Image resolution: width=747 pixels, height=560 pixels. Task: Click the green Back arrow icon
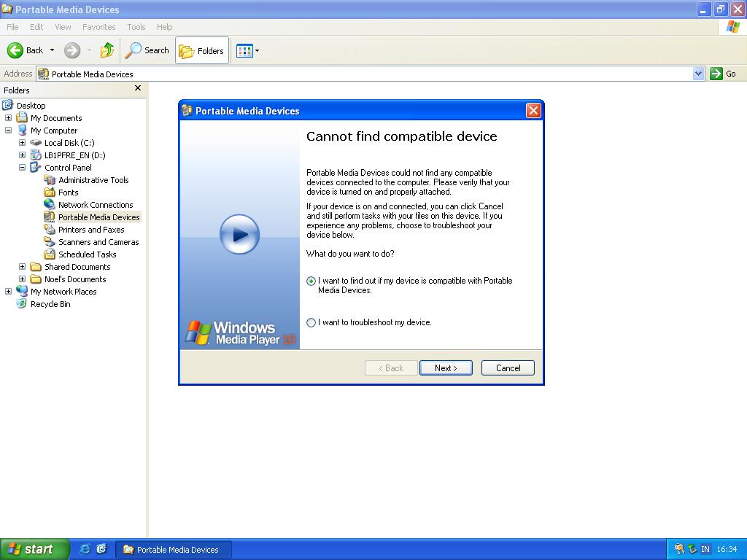[15, 50]
